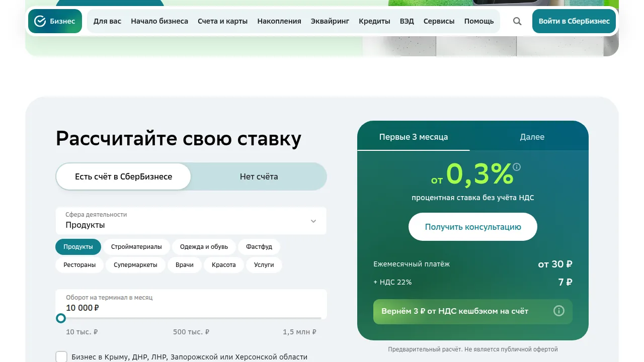Screen dimensions: 644x362
Task: Open the Счета и карты menu
Action: 222,21
